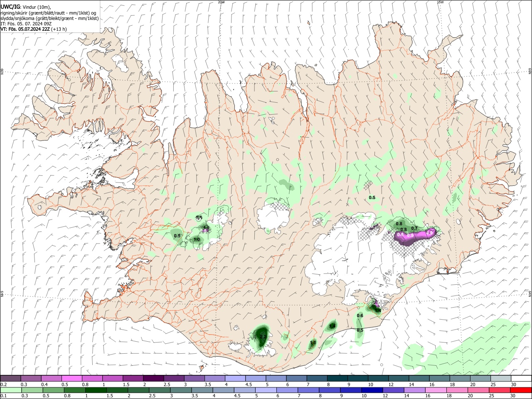
Task: Pick the deep blue swatch labeled 10 in lower row
Action: coord(372,390)
